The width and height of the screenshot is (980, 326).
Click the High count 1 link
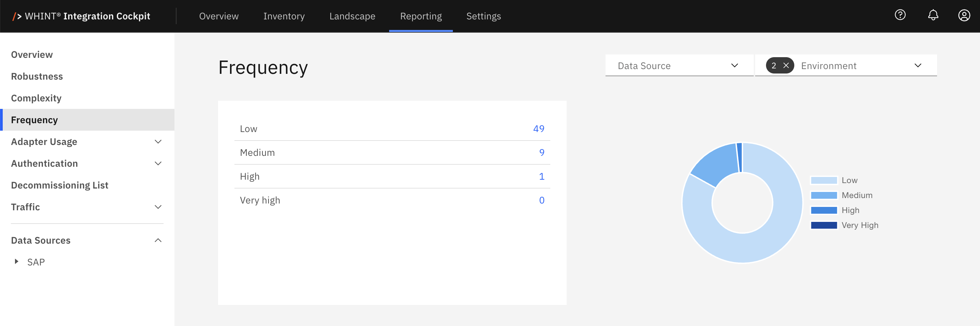(x=542, y=176)
